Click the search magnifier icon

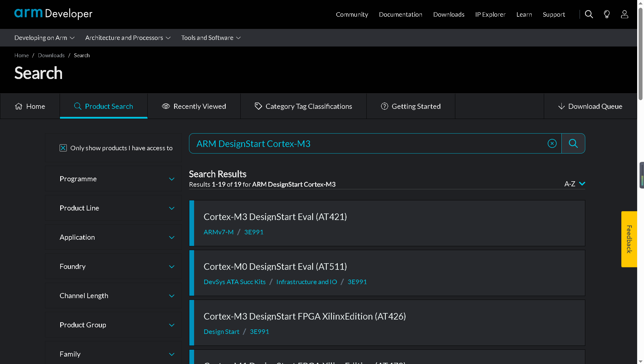pos(573,143)
